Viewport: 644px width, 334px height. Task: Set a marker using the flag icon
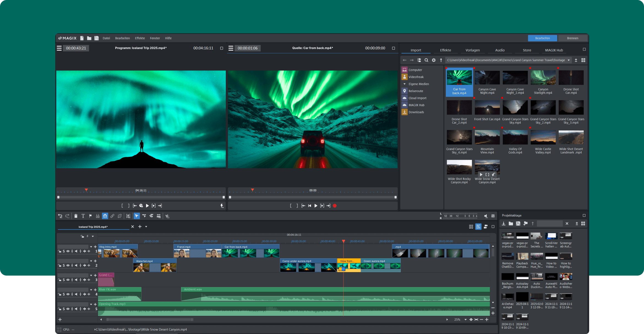(x=91, y=216)
